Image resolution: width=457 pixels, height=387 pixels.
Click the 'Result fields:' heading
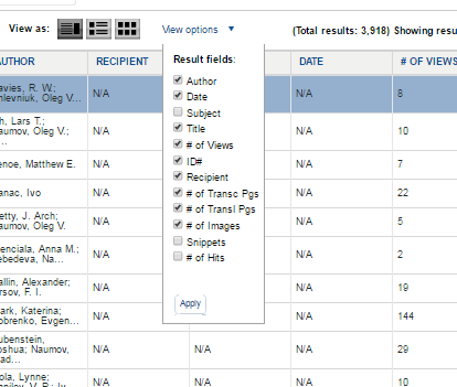204,59
